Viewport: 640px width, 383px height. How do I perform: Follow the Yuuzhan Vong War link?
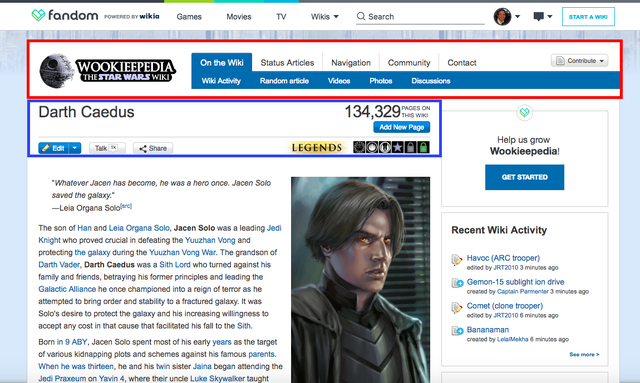[182, 252]
